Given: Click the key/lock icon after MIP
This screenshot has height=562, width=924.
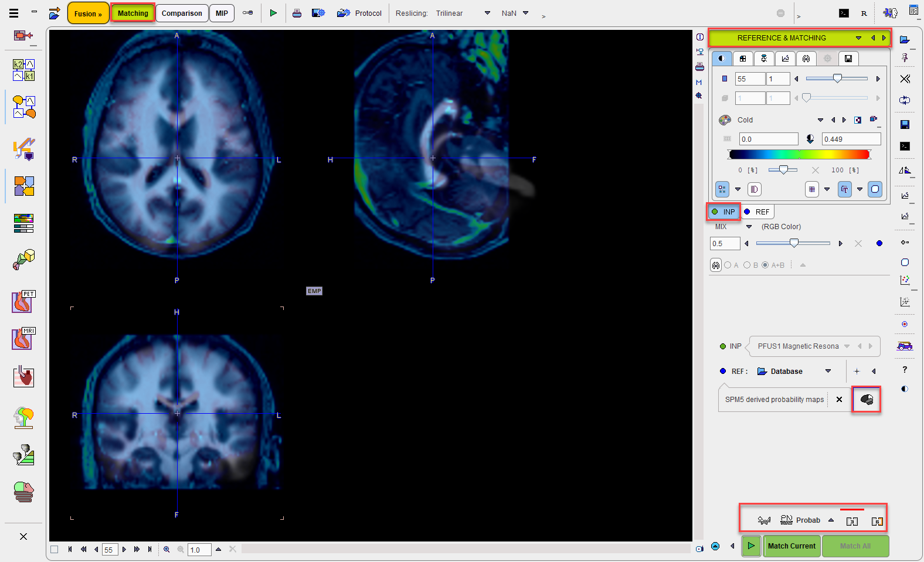Looking at the screenshot, I should [x=248, y=13].
